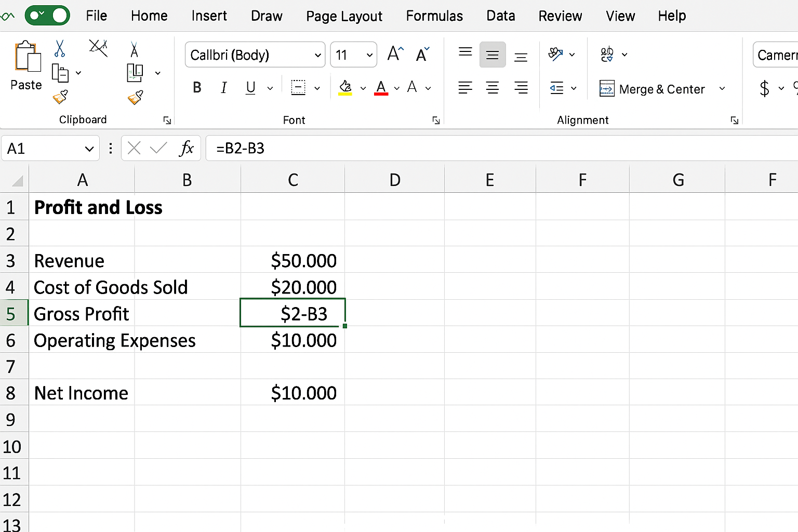The image size is (798, 532).
Task: Toggle Bold formatting
Action: (x=197, y=88)
